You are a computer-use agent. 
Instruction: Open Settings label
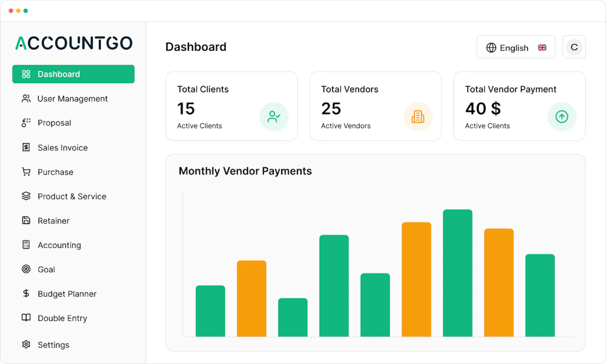[x=53, y=345]
